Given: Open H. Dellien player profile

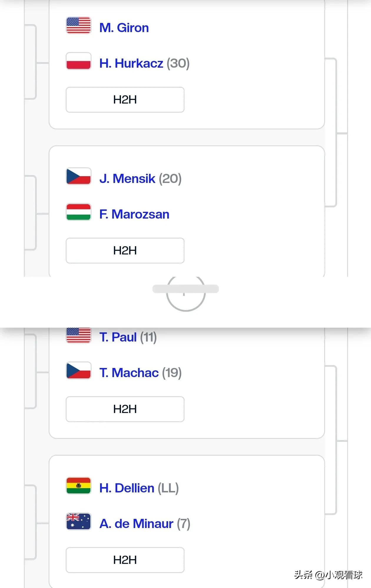Looking at the screenshot, I should [x=127, y=488].
